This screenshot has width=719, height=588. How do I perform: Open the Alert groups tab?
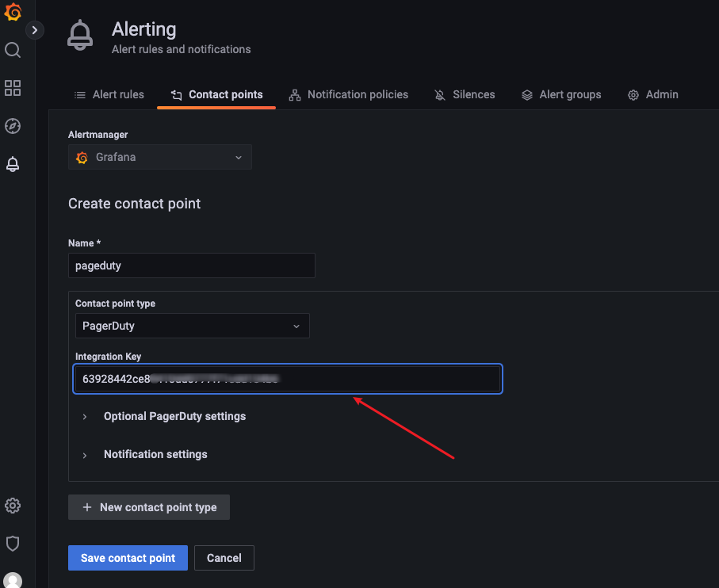(561, 95)
